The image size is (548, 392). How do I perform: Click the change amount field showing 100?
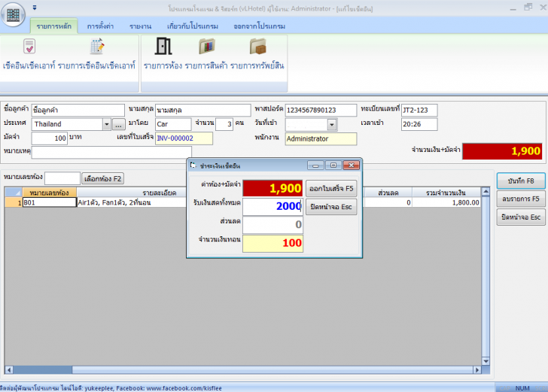tap(272, 243)
